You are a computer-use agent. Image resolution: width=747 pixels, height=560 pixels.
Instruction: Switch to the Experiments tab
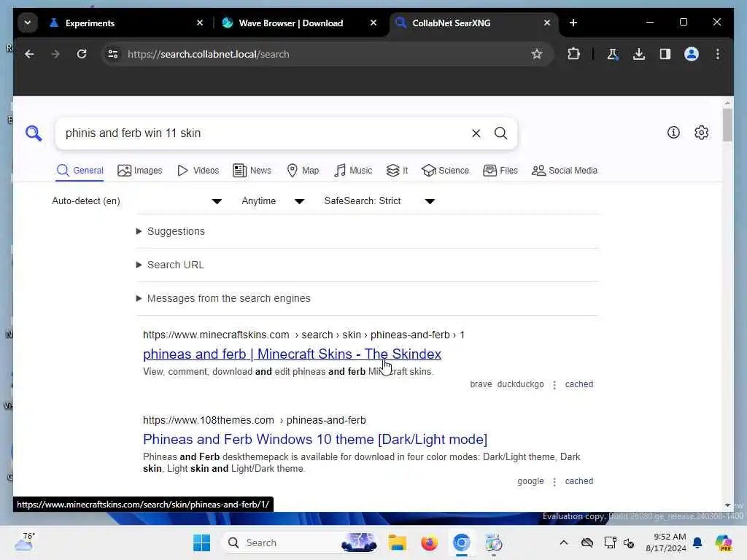(x=89, y=23)
